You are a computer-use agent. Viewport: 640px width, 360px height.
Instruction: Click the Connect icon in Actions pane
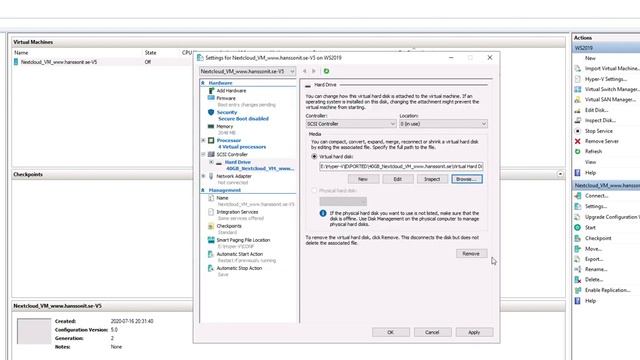pos(578,196)
